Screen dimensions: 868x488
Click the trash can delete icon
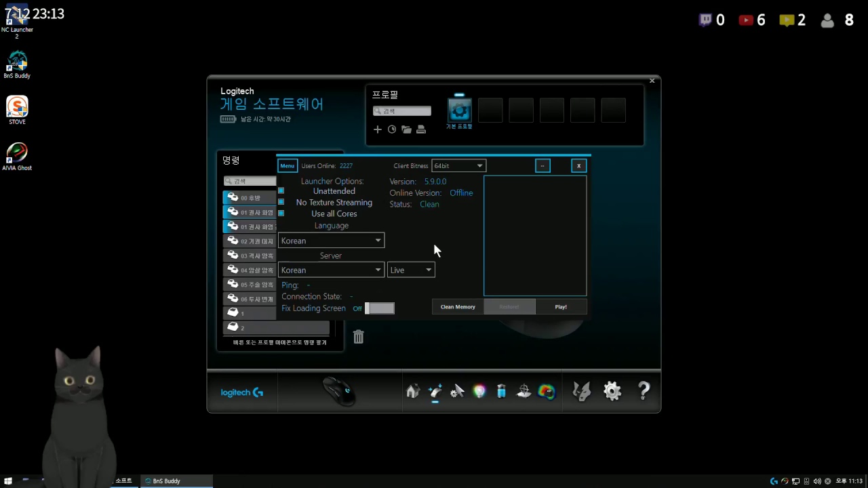pos(359,336)
